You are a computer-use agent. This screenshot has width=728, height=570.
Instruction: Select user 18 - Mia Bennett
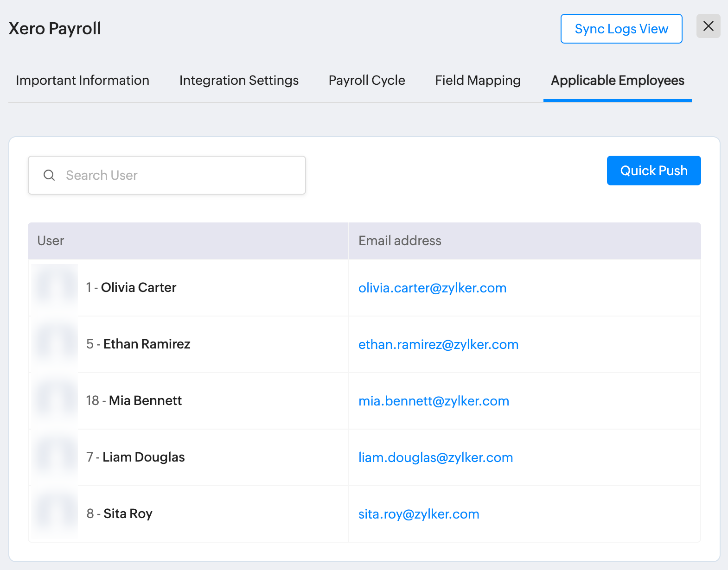click(x=134, y=400)
